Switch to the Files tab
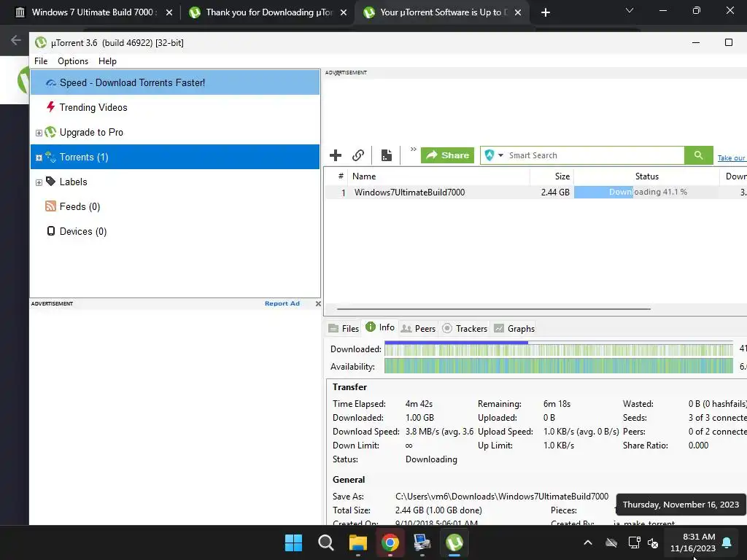This screenshot has width=747, height=560. click(x=344, y=329)
